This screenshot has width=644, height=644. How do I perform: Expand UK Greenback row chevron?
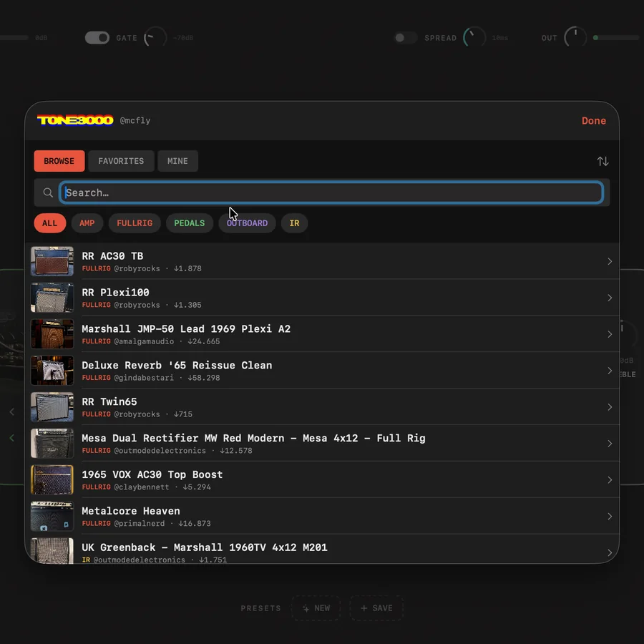coord(610,553)
